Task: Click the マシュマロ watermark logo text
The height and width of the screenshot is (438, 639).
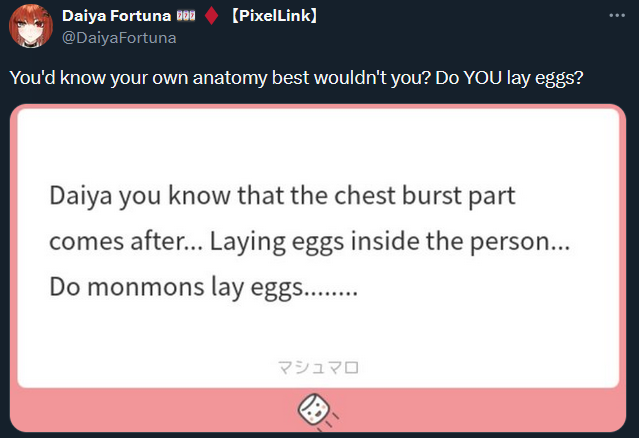Action: point(318,367)
